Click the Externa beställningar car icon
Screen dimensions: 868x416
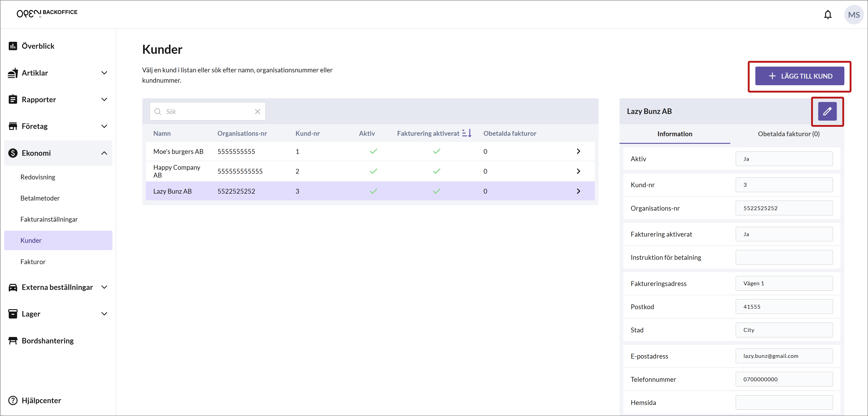click(13, 287)
